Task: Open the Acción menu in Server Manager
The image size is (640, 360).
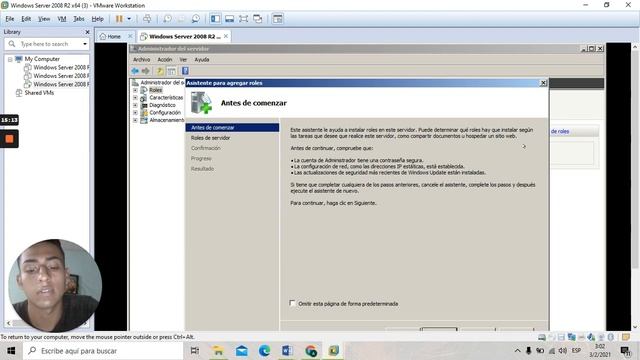Action: pyautogui.click(x=165, y=60)
